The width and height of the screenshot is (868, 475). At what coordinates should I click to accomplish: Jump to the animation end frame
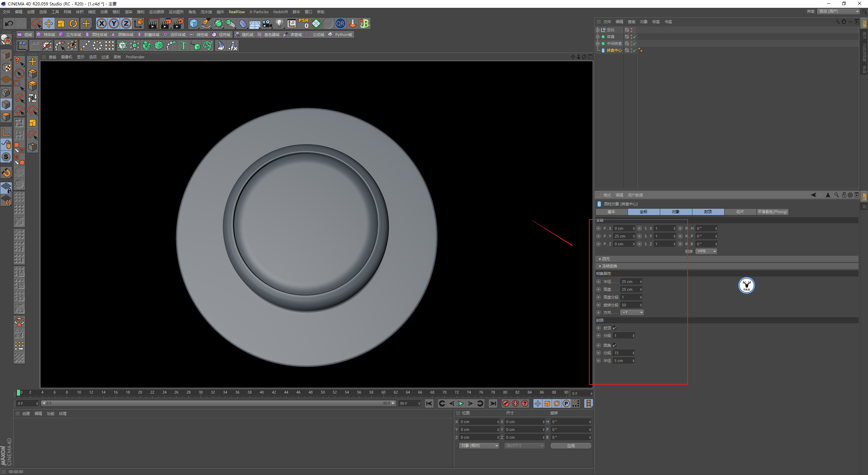pos(493,403)
